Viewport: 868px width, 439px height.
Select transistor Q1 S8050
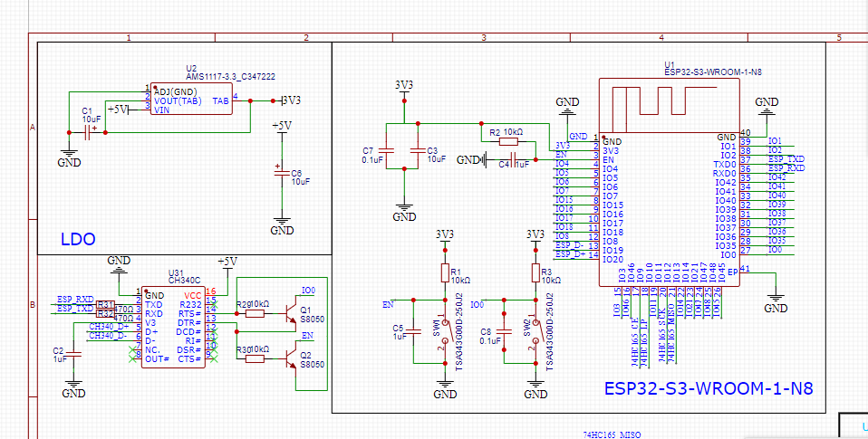click(x=291, y=315)
